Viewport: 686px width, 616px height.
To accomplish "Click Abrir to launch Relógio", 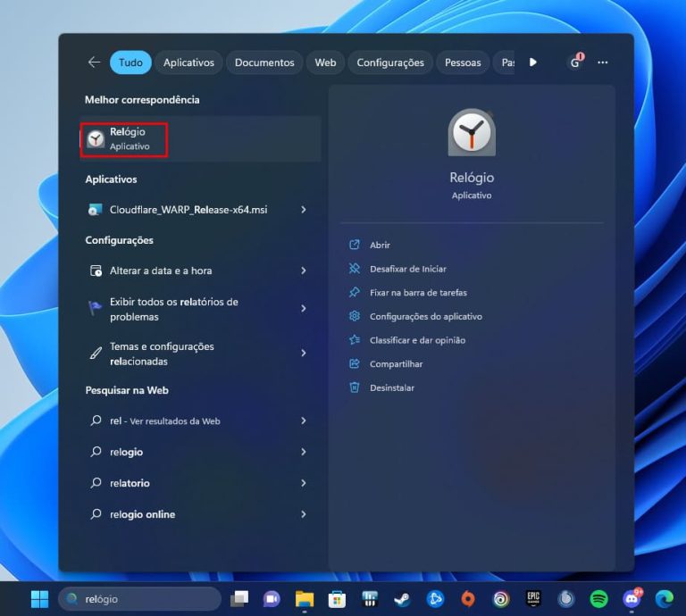I will click(380, 245).
